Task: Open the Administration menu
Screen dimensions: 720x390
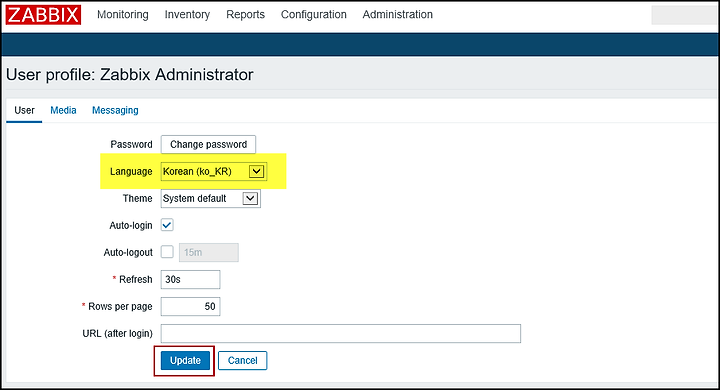Action: [x=398, y=15]
